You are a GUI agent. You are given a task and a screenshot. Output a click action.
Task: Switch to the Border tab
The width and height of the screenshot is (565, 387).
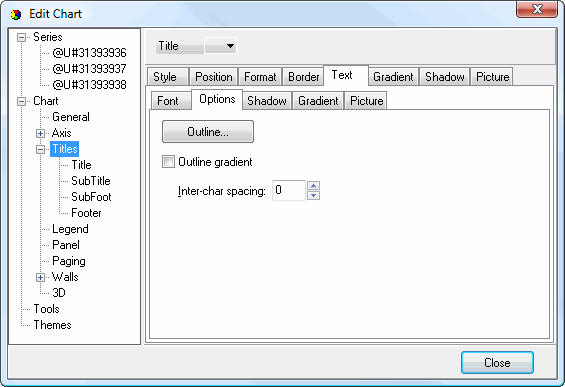tap(303, 77)
